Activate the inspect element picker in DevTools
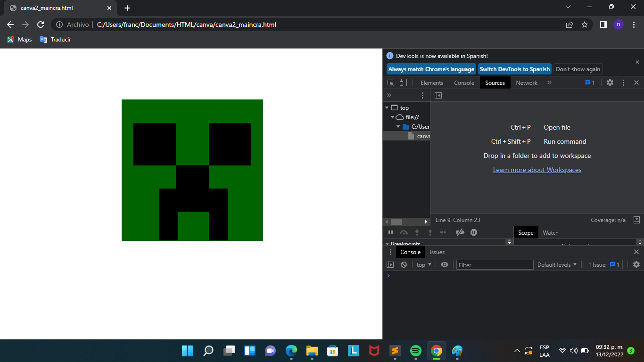Image resolution: width=644 pixels, height=362 pixels. [x=390, y=82]
